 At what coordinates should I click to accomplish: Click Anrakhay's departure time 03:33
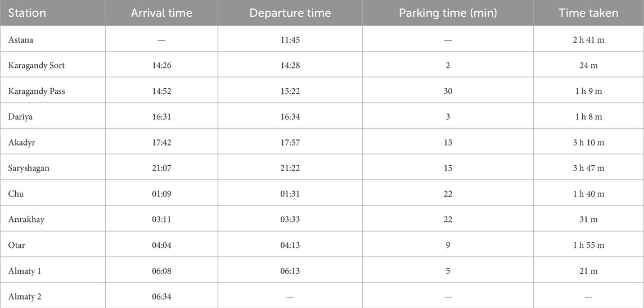pos(290,220)
